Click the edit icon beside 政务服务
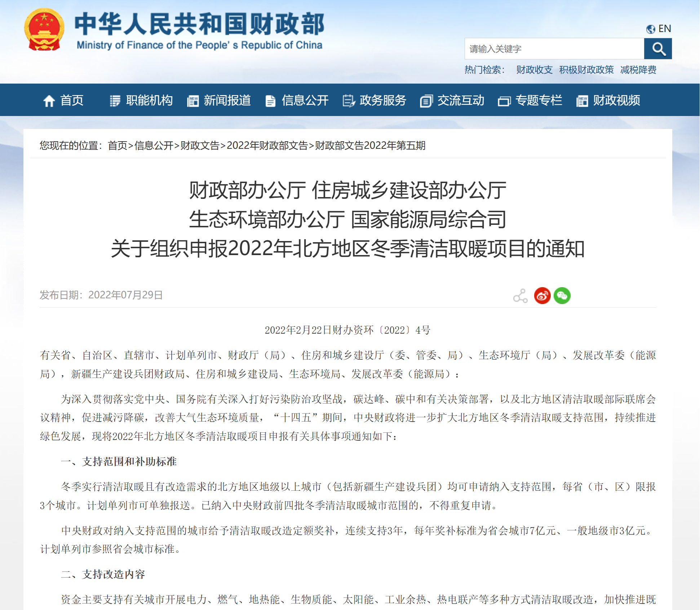Screen dimensions: 700x610 [x=349, y=101]
